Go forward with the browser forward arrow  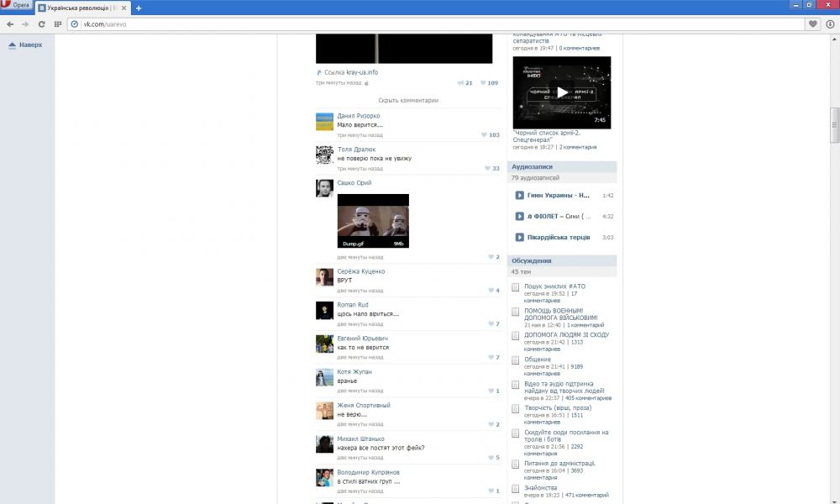(x=25, y=24)
